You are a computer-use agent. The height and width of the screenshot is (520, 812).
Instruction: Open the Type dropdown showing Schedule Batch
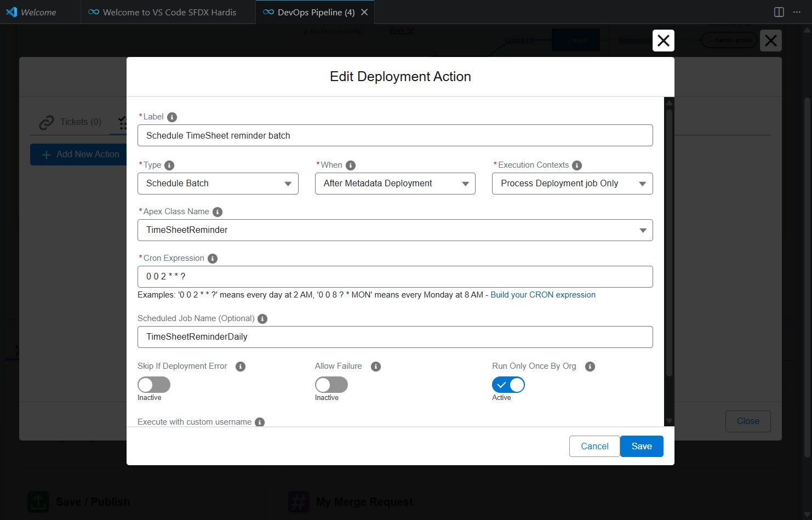point(218,184)
